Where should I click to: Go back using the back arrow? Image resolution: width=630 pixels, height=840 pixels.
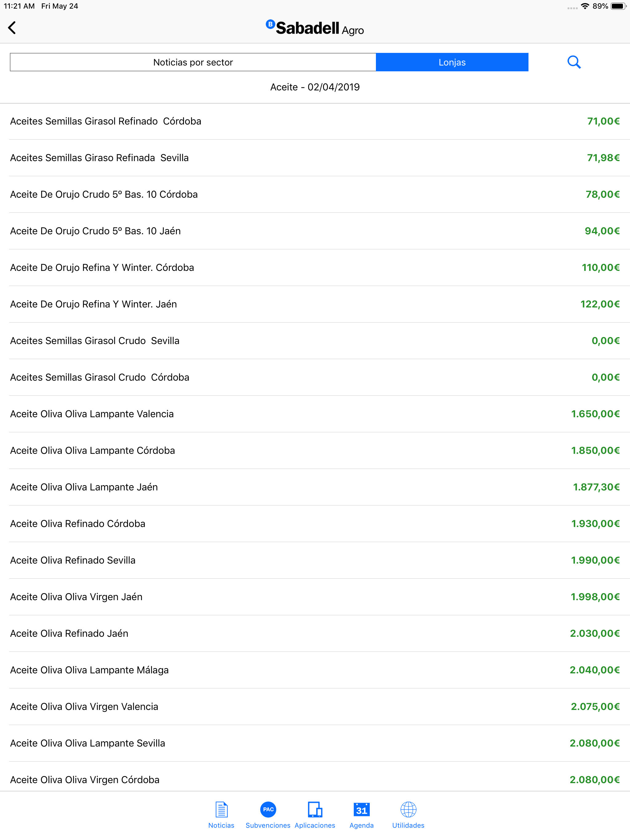12,28
